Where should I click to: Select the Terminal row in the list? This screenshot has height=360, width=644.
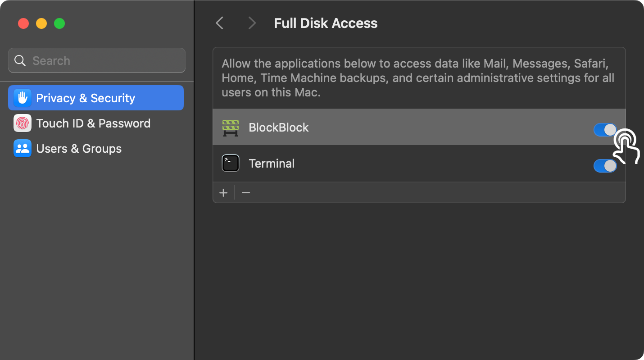(x=419, y=164)
